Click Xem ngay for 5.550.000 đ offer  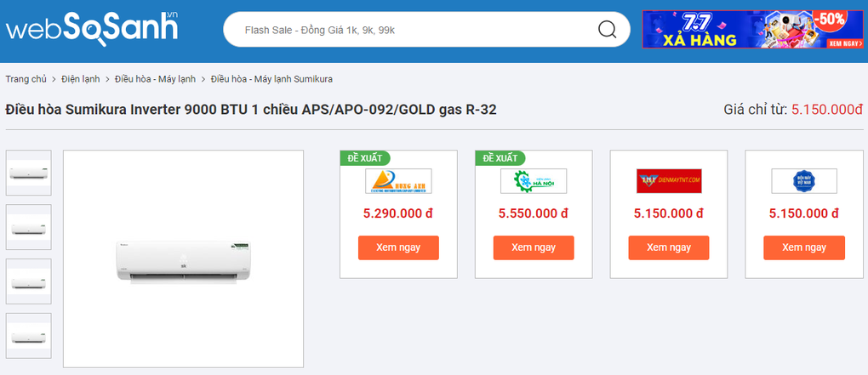coord(534,247)
